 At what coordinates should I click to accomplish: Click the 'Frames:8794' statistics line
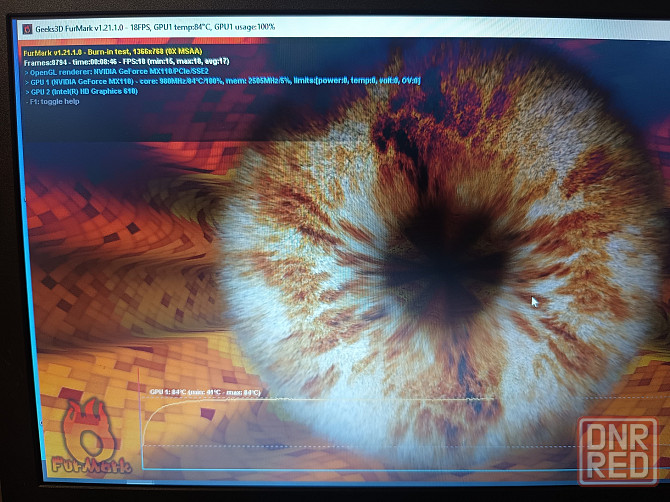pos(126,62)
